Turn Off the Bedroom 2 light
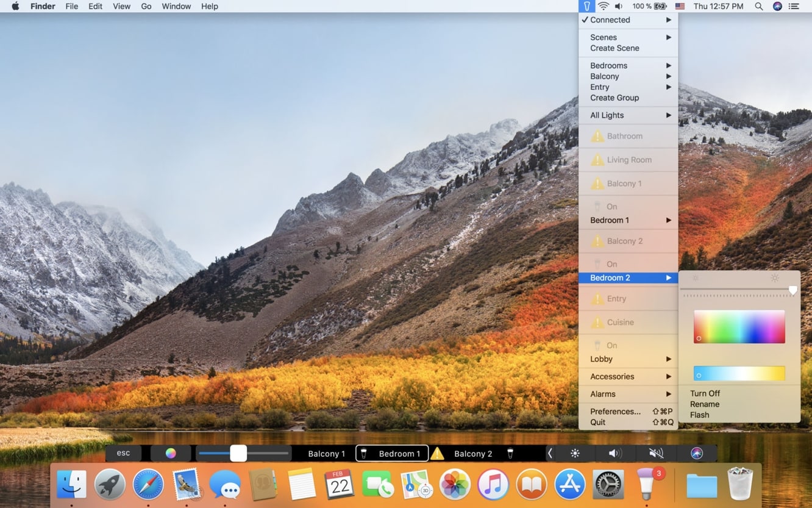 coord(705,393)
